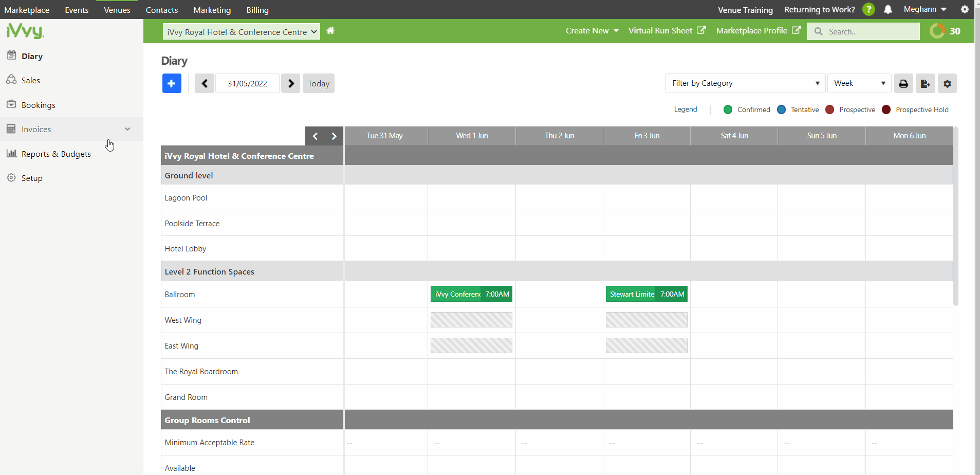This screenshot has height=475, width=980.
Task: Click the diary vertical scrollbar
Action: coord(956,216)
